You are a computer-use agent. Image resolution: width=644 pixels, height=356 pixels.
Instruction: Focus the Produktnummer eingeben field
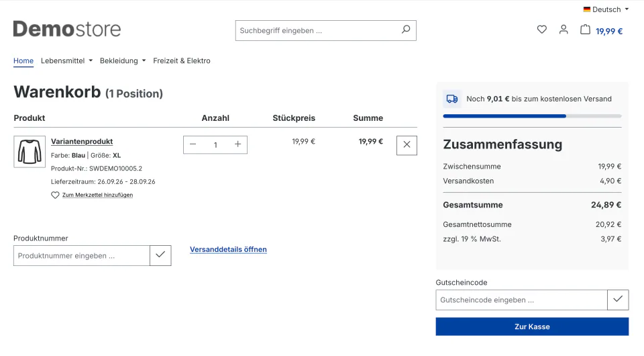click(82, 255)
